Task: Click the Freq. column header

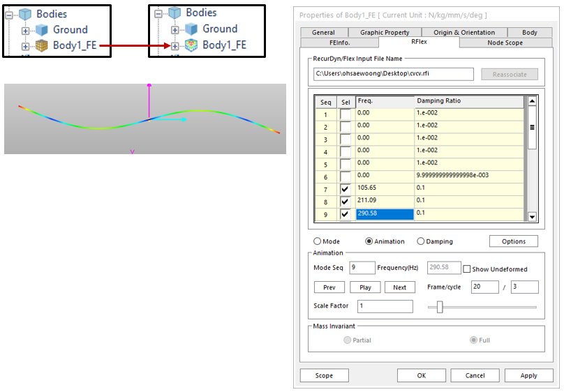Action: coord(385,101)
